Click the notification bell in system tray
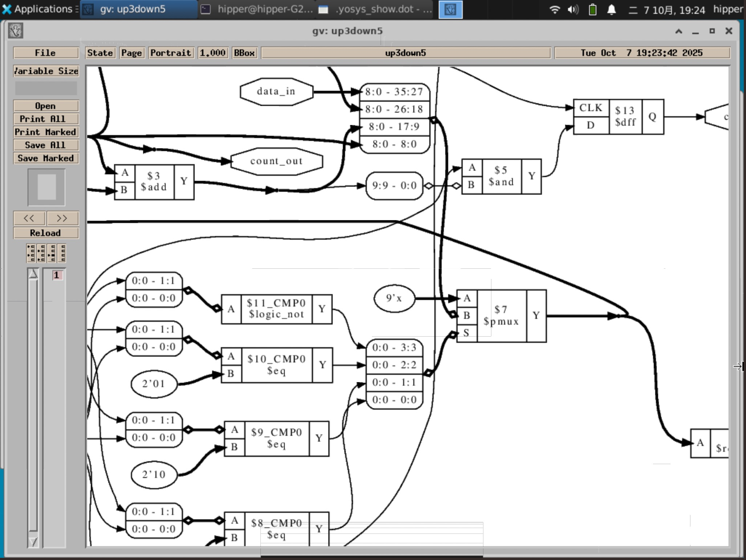This screenshot has width=746, height=560. (x=612, y=9)
